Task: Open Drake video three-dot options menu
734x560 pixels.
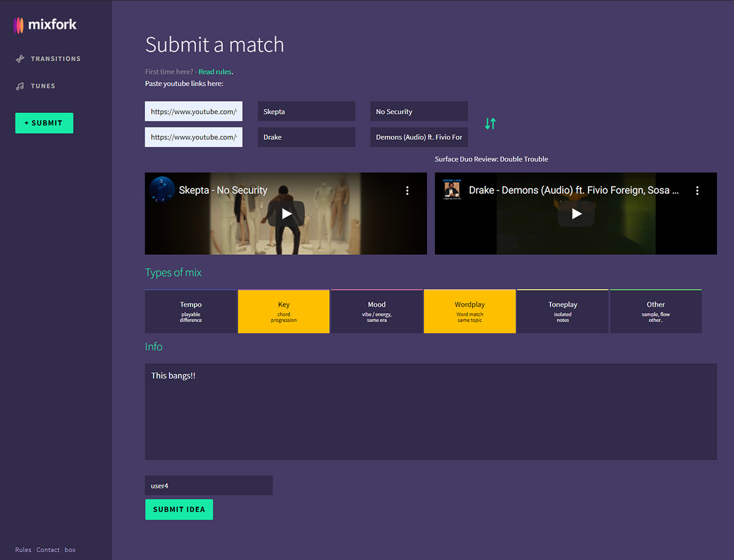Action: point(697,191)
